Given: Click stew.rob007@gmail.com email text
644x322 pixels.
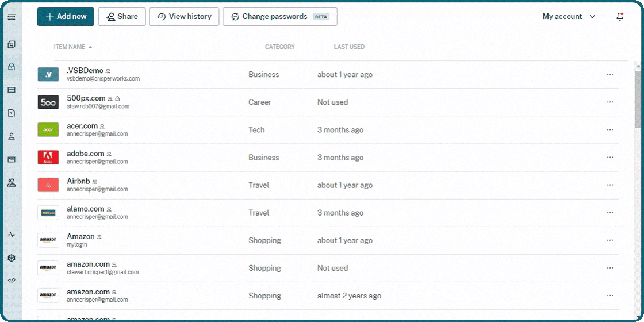Looking at the screenshot, I should 98,106.
